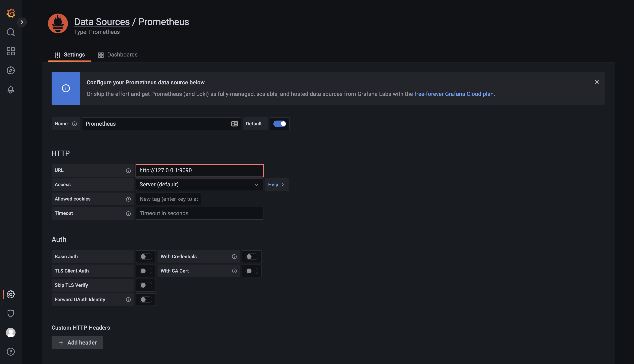Click the URL input field
The image size is (634, 364).
pos(200,170)
